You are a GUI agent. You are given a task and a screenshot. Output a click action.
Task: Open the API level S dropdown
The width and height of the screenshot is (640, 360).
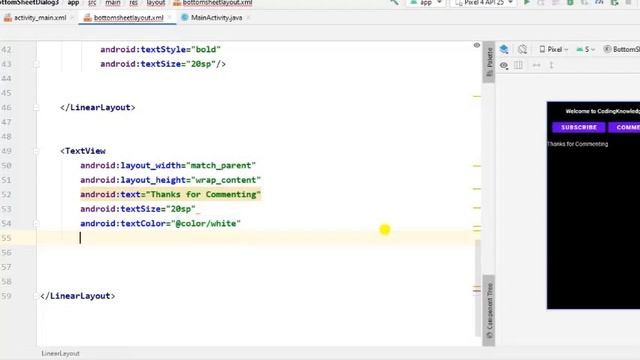click(586, 49)
